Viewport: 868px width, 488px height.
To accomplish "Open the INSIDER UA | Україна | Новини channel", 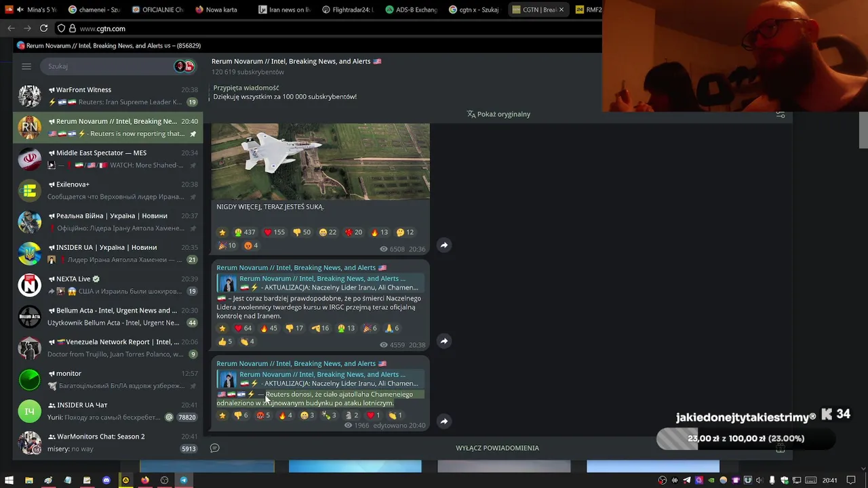I will tap(107, 253).
